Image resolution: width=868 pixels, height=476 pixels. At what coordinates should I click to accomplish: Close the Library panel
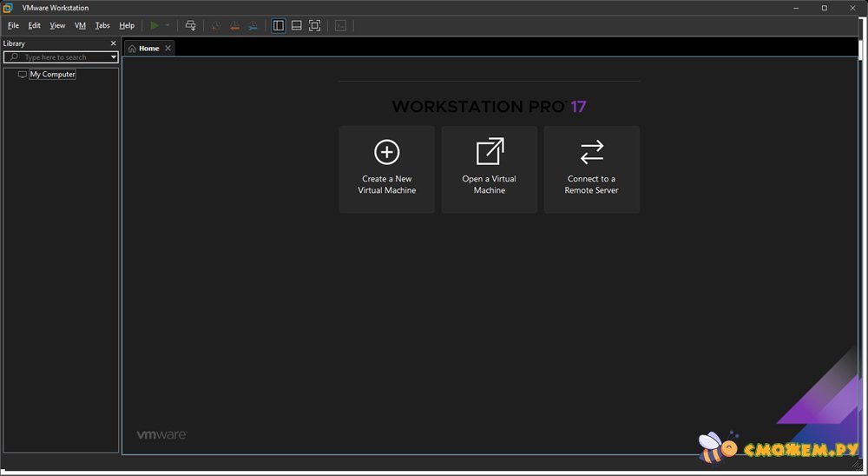[x=113, y=43]
